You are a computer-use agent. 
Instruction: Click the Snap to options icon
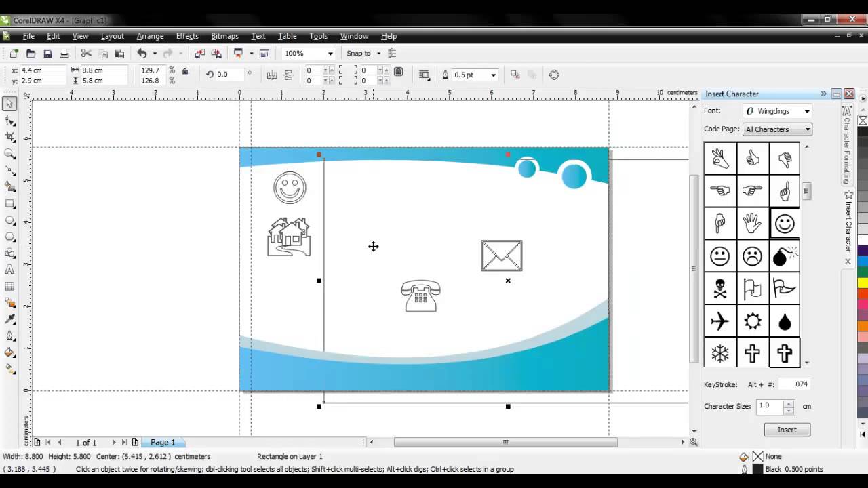(392, 54)
